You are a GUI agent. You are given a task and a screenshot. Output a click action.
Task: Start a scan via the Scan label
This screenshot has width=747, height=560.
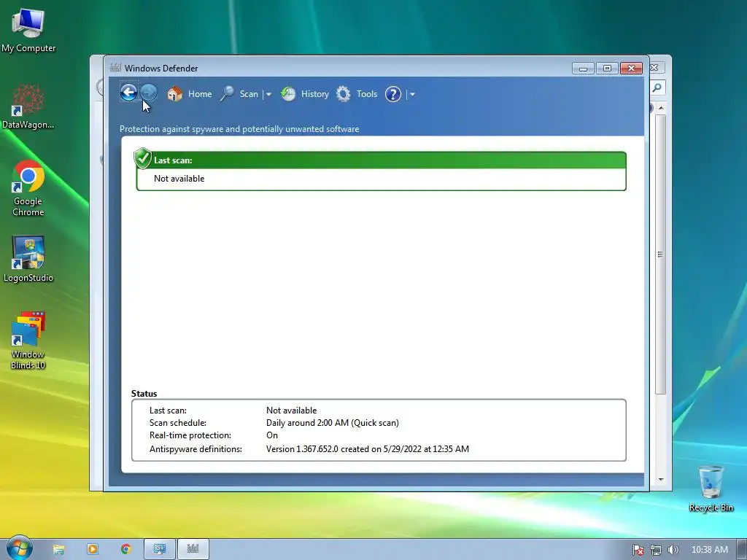point(249,94)
